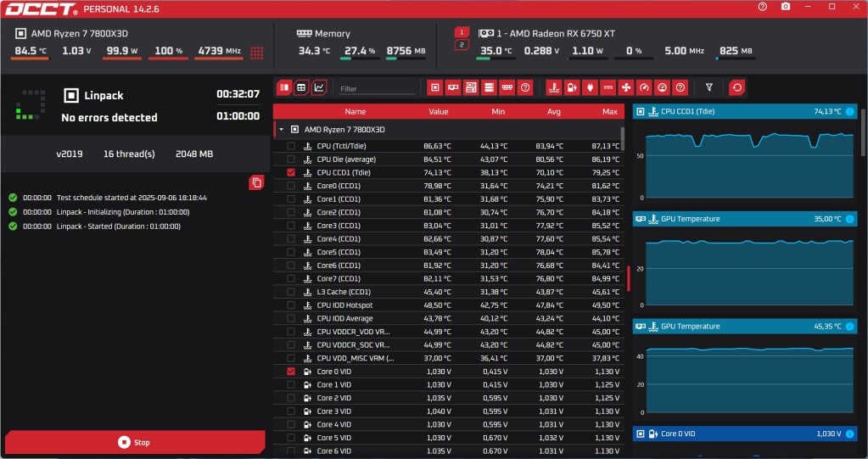The image size is (868, 459).
Task: Reset min/avg/max values with refresh icon
Action: (x=736, y=87)
